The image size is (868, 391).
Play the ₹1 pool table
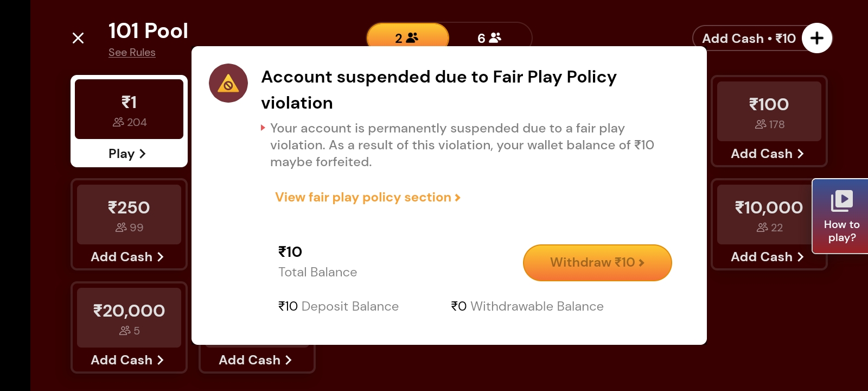pyautogui.click(x=127, y=154)
